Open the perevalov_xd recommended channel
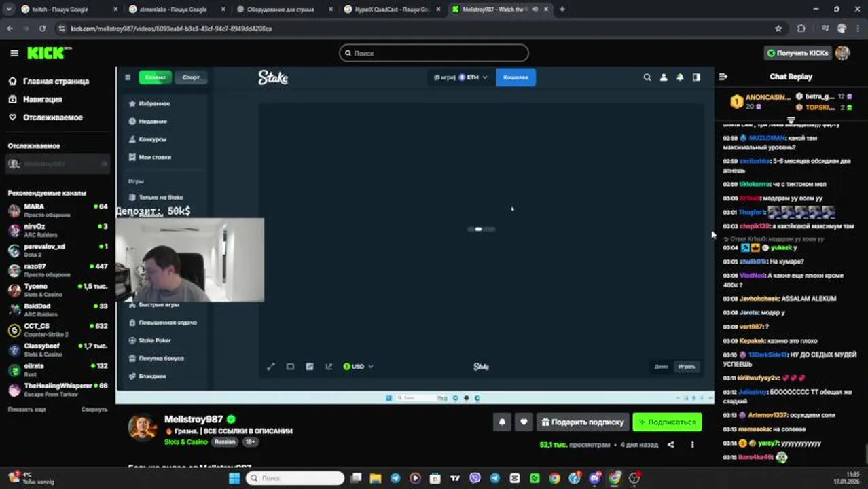 tap(58, 250)
